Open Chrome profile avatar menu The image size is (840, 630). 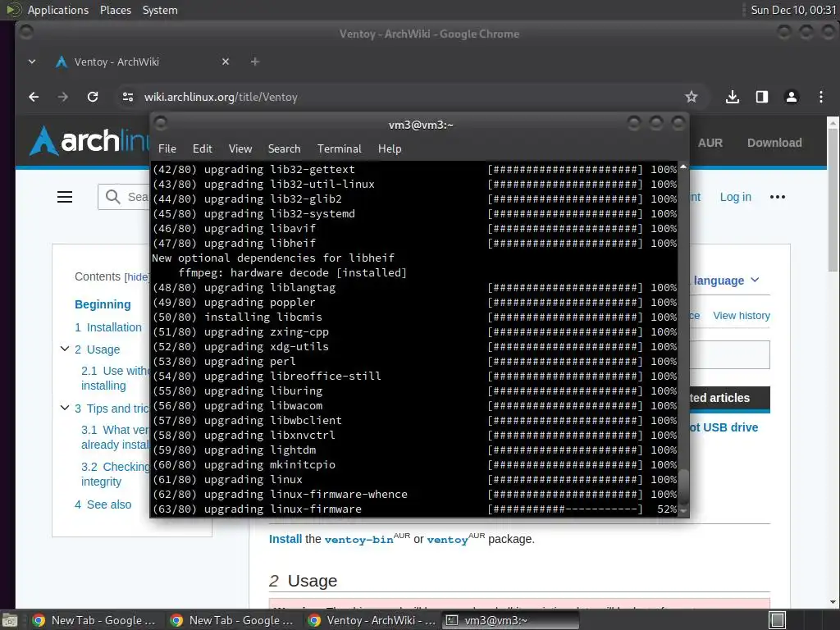point(792,97)
